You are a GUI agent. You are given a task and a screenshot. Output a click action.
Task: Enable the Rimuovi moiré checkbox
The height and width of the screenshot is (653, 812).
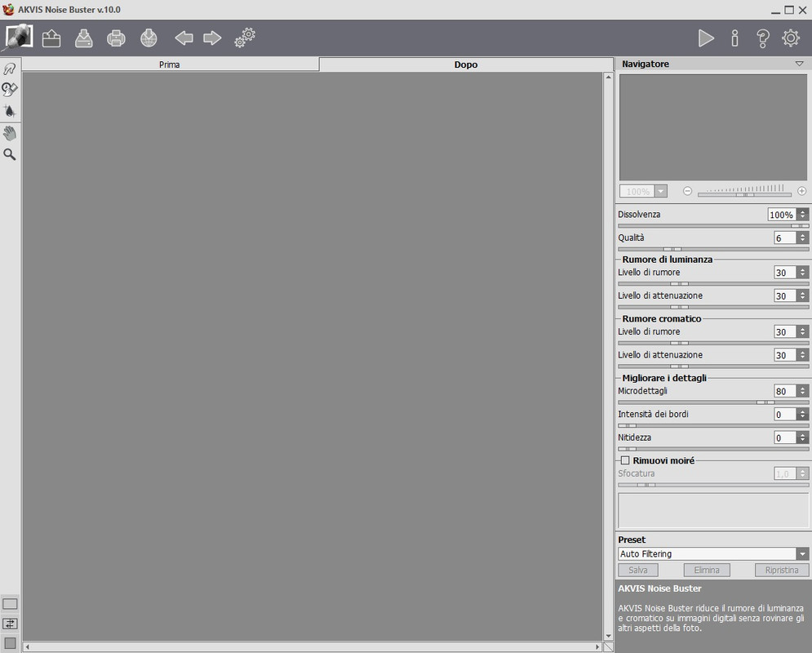click(x=625, y=460)
